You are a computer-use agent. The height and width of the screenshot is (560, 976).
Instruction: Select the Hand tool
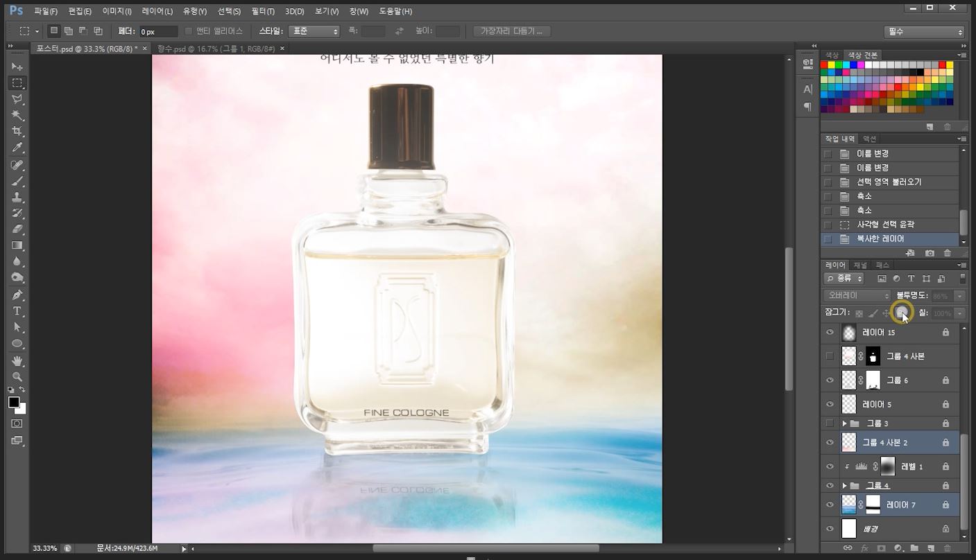pos(17,361)
